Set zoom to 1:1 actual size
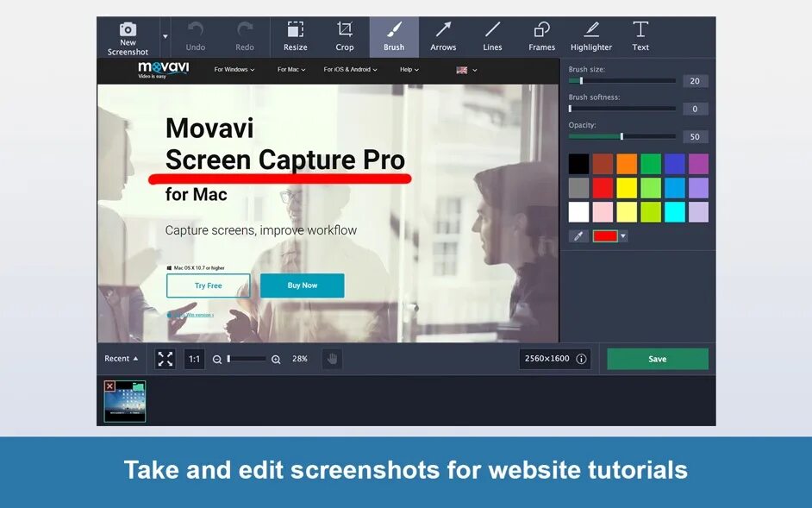This screenshot has width=812, height=508. 194,359
